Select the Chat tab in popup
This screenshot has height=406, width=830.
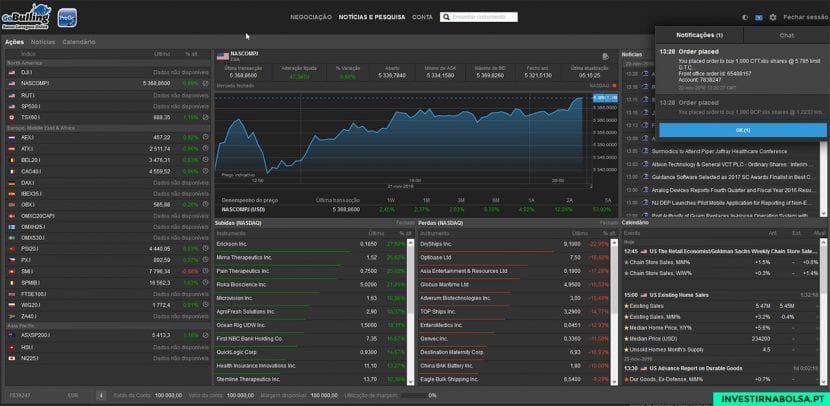coord(787,35)
